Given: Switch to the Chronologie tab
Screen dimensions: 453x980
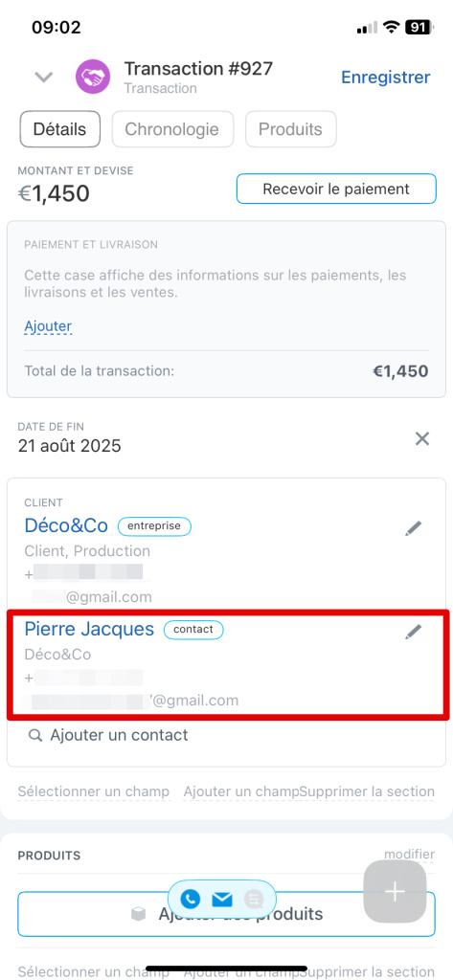Looking at the screenshot, I should (172, 129).
